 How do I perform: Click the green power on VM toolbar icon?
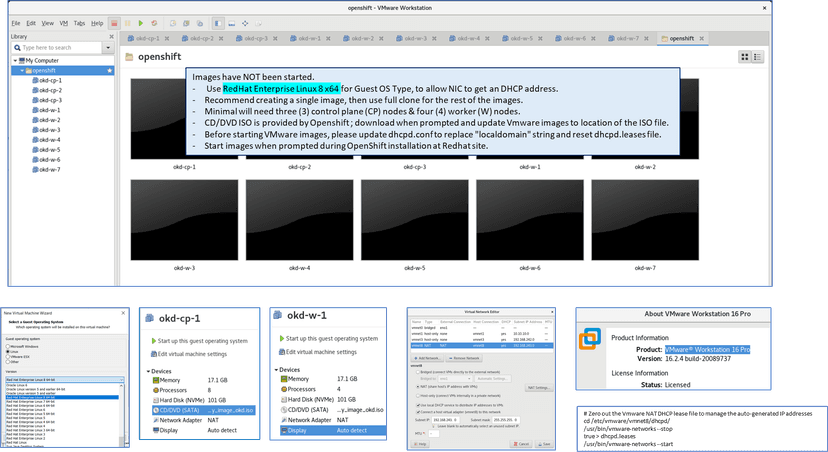140,22
